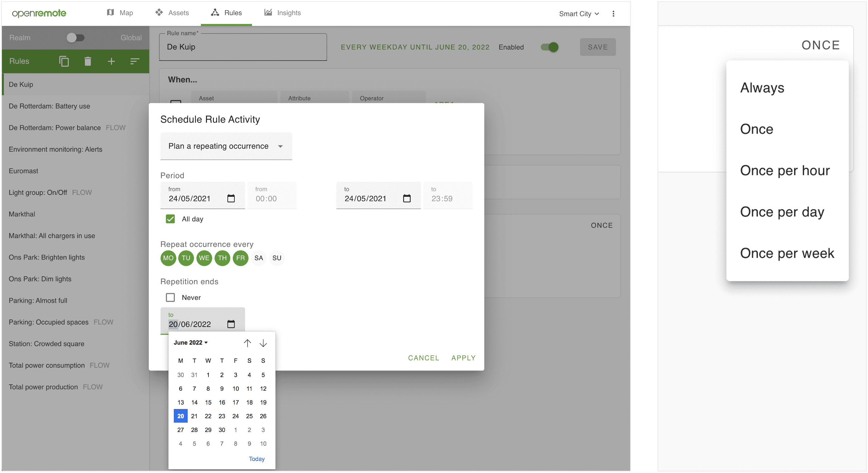868x473 pixels.
Task: Click Today link in calendar
Action: point(256,459)
